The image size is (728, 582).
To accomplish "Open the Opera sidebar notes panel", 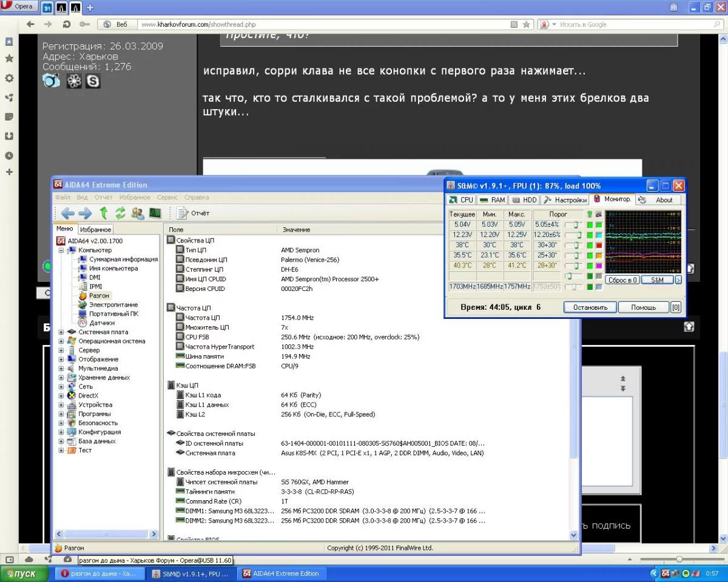I will [x=9, y=116].
